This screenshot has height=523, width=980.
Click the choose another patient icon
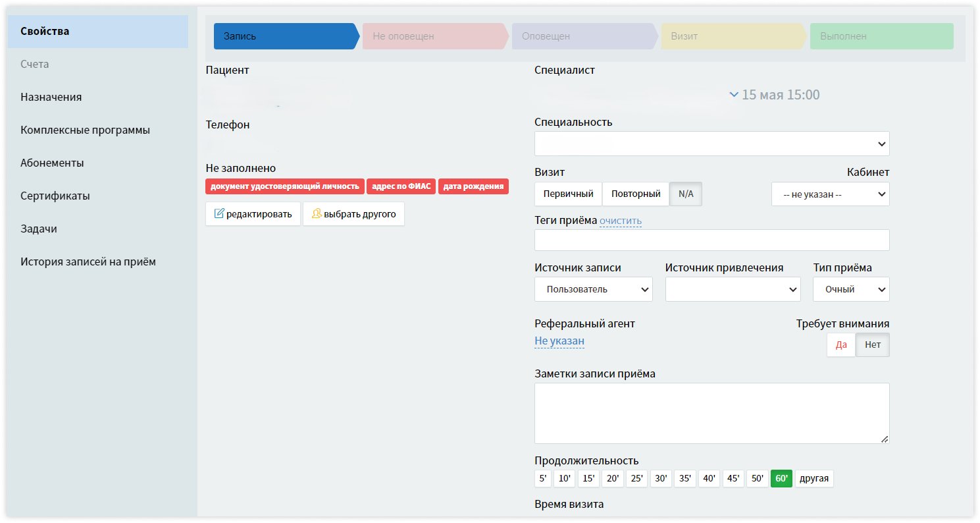pos(317,214)
